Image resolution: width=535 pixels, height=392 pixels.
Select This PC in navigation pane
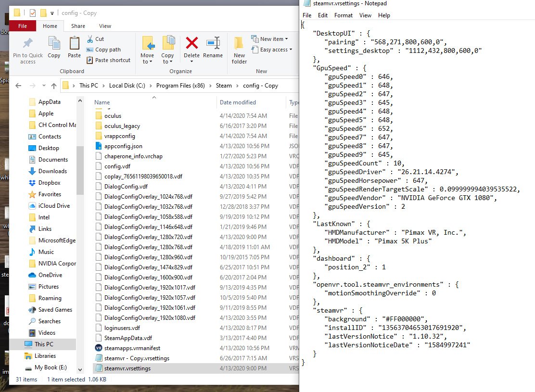(44, 344)
